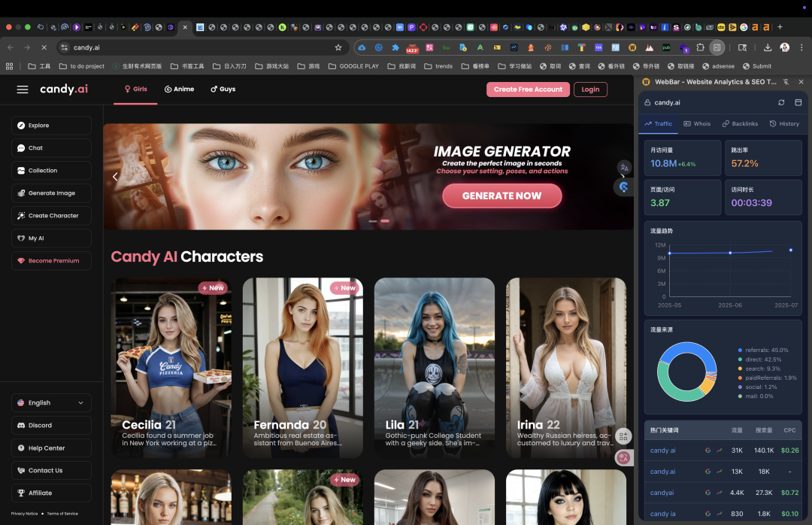Image resolution: width=812 pixels, height=525 pixels.
Task: Open Discord link in sidebar
Action: pos(51,426)
